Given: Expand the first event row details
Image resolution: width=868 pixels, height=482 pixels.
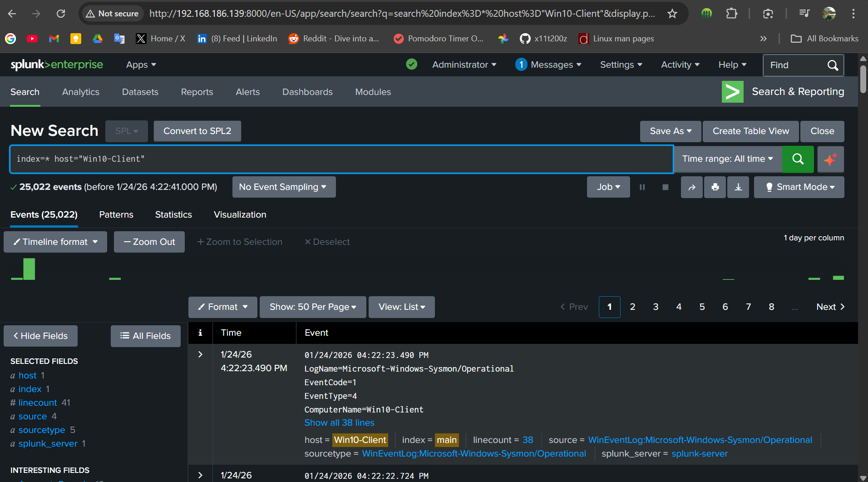Looking at the screenshot, I should [200, 354].
